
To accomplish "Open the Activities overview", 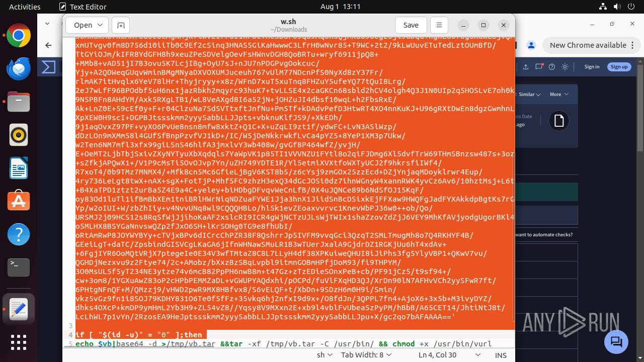I will point(25,7).
